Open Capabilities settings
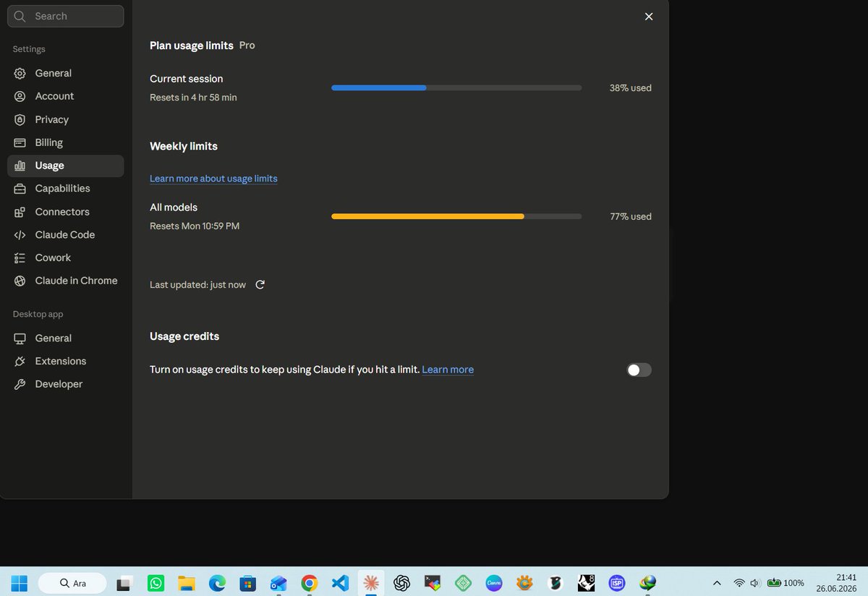Image resolution: width=868 pixels, height=596 pixels. click(x=66, y=189)
